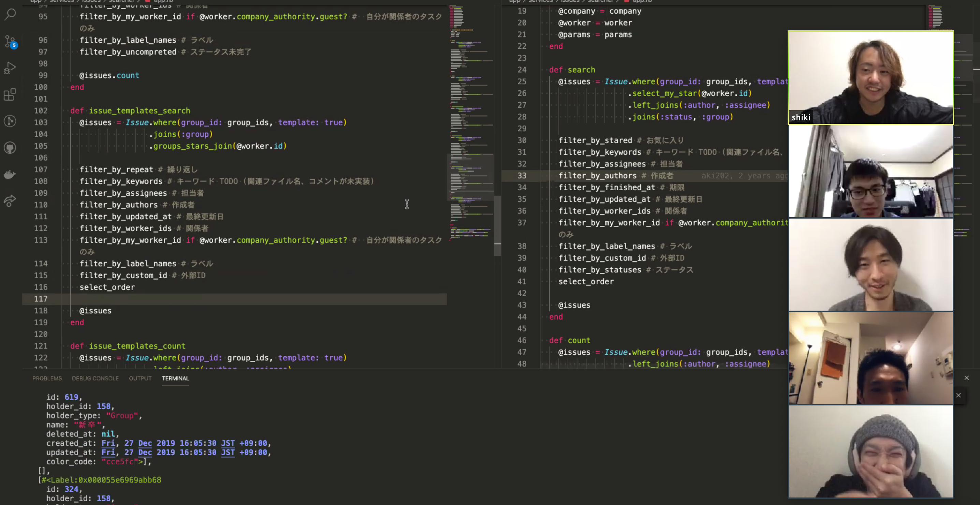Image resolution: width=980 pixels, height=505 pixels.
Task: Click 'def issue_templates_count' on line 121
Action: [128, 346]
